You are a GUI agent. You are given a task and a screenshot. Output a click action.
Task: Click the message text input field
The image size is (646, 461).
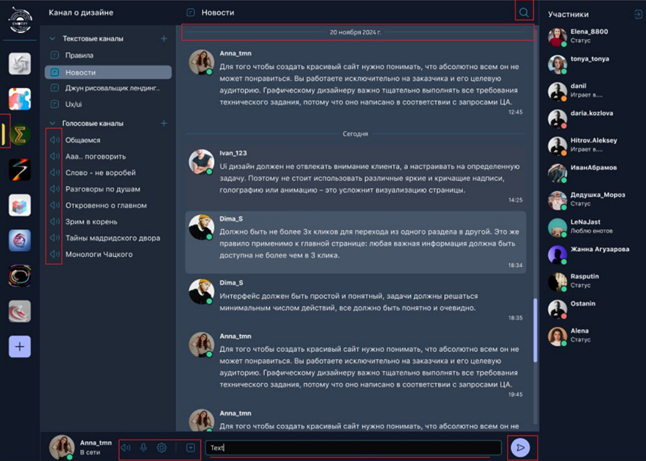pos(353,447)
